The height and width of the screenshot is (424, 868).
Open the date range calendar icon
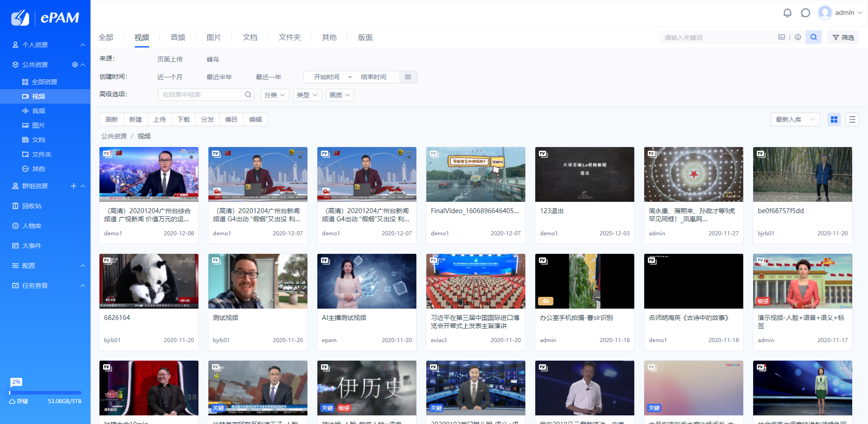(408, 77)
